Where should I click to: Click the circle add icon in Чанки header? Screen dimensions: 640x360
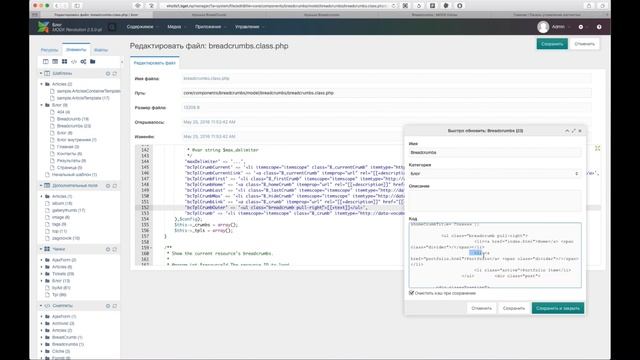[108, 249]
